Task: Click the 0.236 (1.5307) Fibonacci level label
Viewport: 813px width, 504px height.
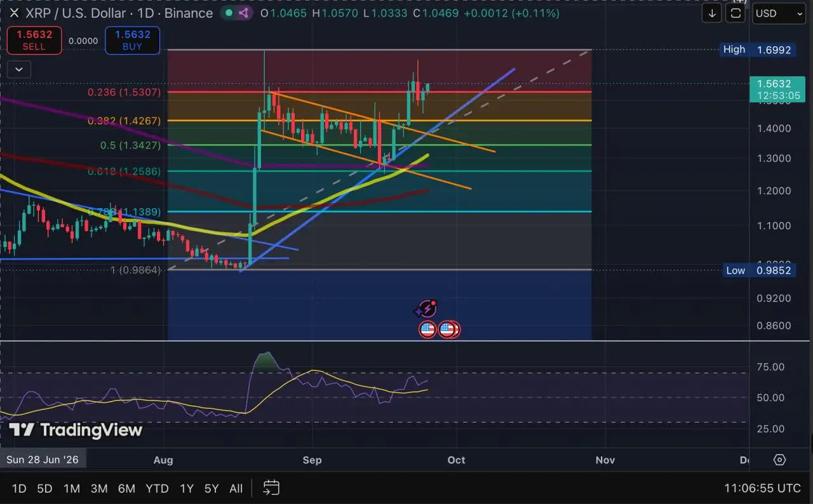Action: click(124, 92)
